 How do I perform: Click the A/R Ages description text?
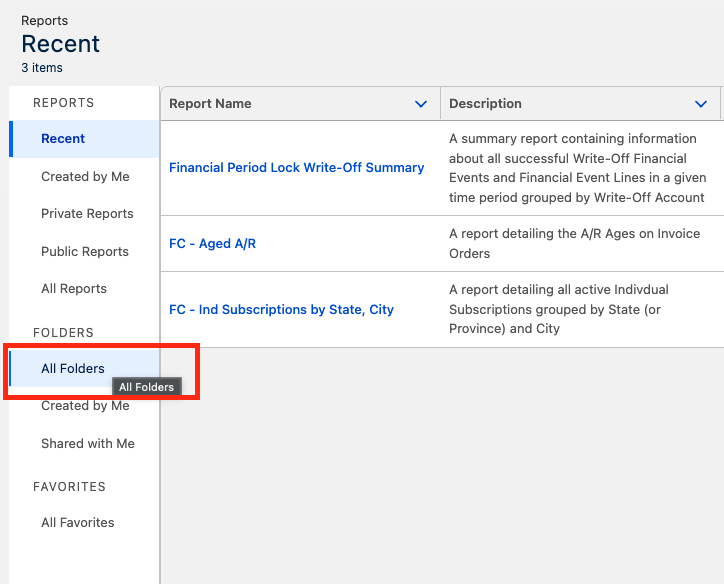point(574,243)
